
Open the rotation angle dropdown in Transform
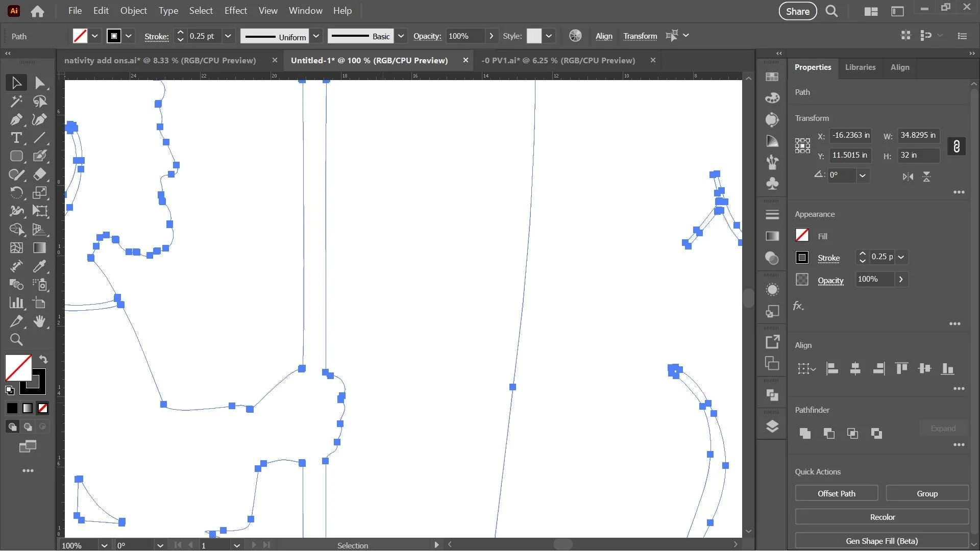click(x=863, y=176)
